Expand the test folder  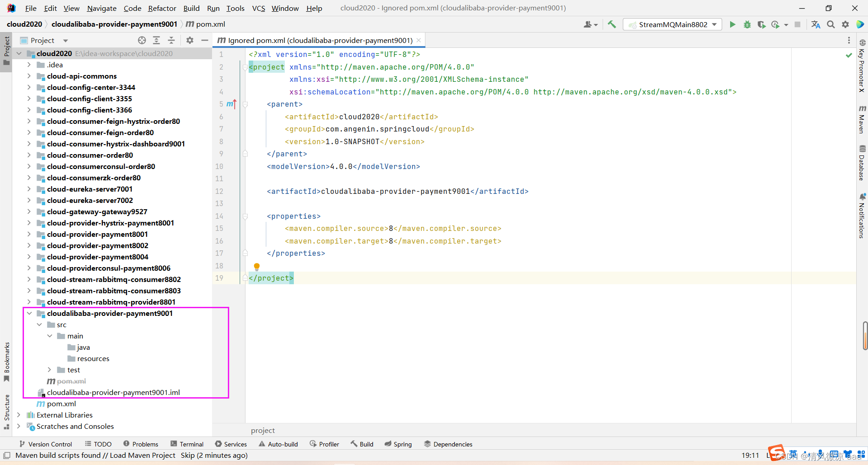[x=50, y=370]
